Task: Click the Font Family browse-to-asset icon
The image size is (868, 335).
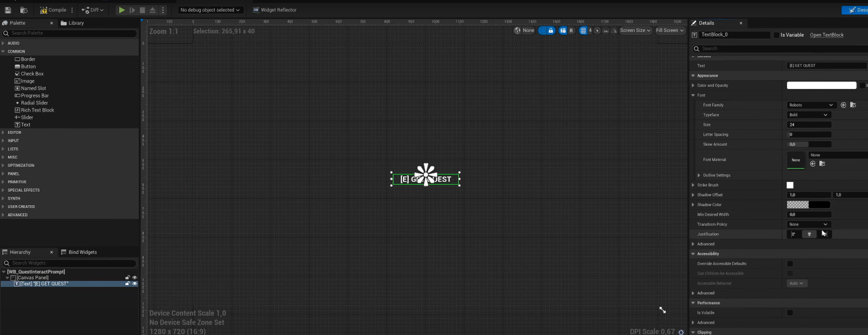Action: pyautogui.click(x=853, y=105)
